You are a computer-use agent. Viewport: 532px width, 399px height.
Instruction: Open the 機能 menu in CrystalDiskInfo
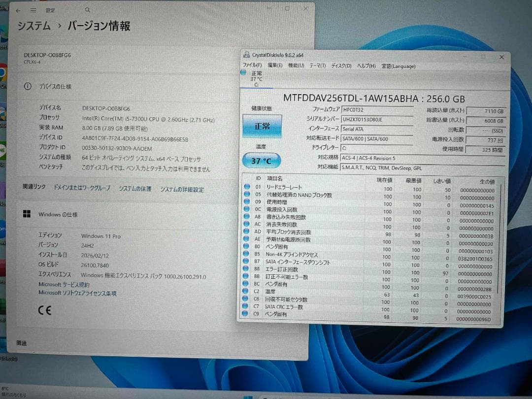[x=296, y=66]
